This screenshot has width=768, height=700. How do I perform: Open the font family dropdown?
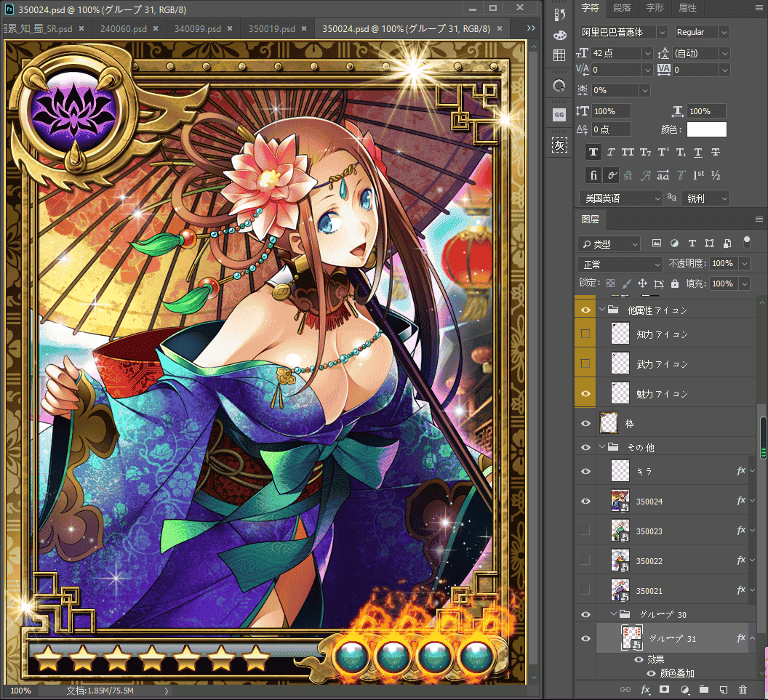tap(663, 32)
